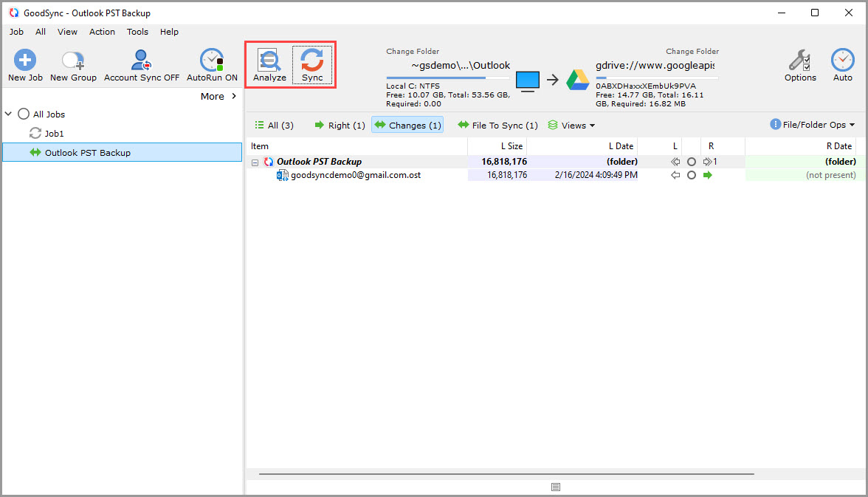The width and height of the screenshot is (868, 497).
Task: Set folder row direction to left arrow
Action: coord(675,162)
